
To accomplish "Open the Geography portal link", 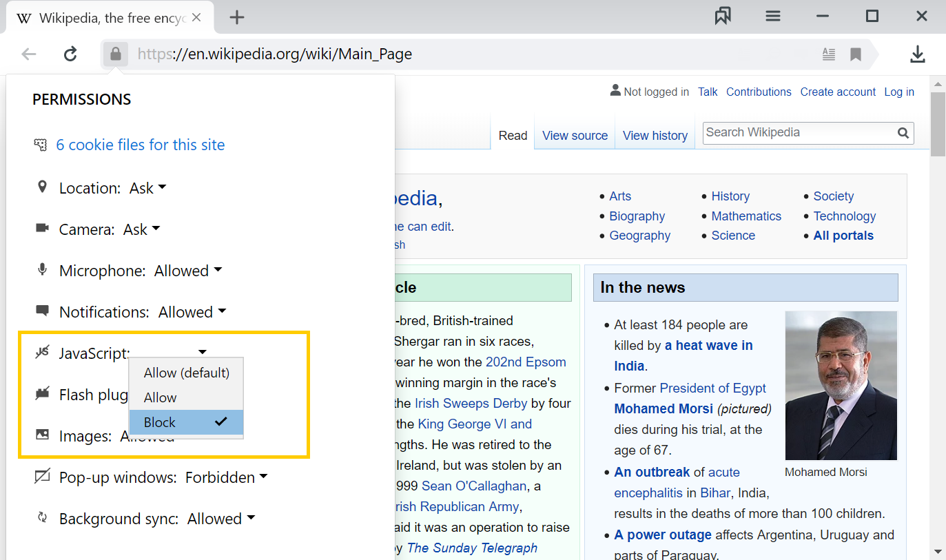I will click(640, 236).
